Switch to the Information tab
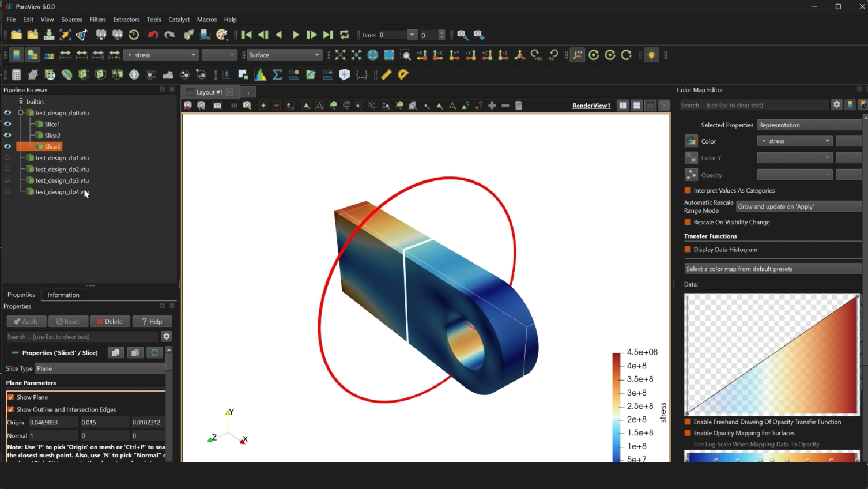This screenshot has height=489, width=868. coord(63,295)
